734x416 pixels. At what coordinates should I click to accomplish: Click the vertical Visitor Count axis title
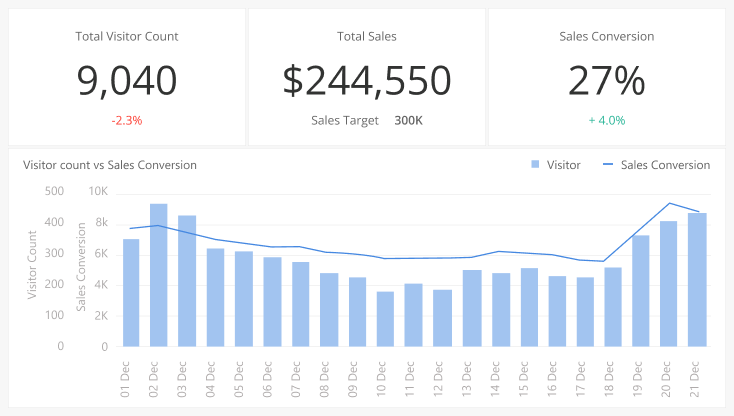32,264
